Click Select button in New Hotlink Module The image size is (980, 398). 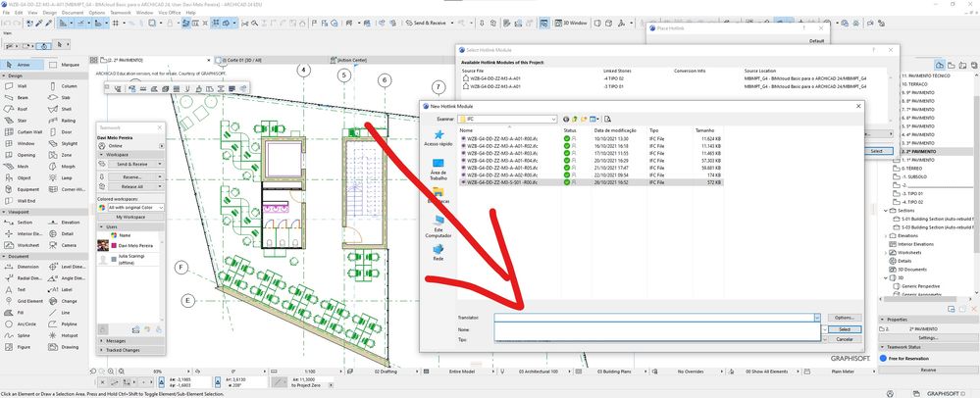pos(845,329)
